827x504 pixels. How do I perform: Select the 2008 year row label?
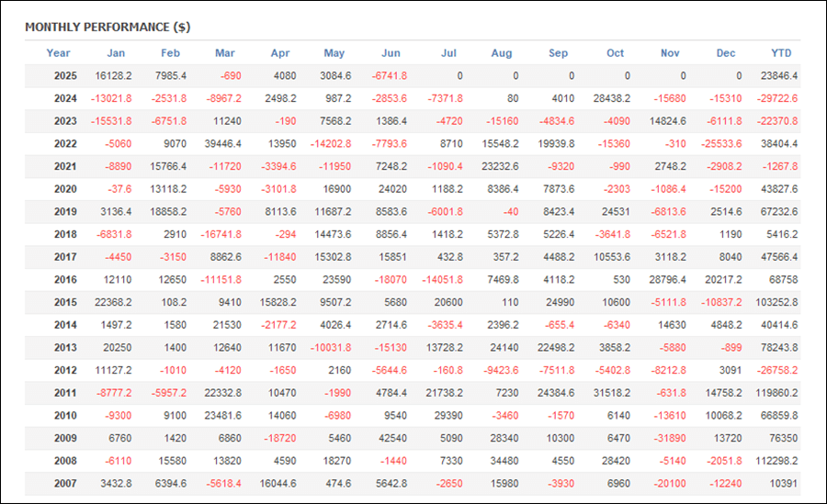point(65,461)
